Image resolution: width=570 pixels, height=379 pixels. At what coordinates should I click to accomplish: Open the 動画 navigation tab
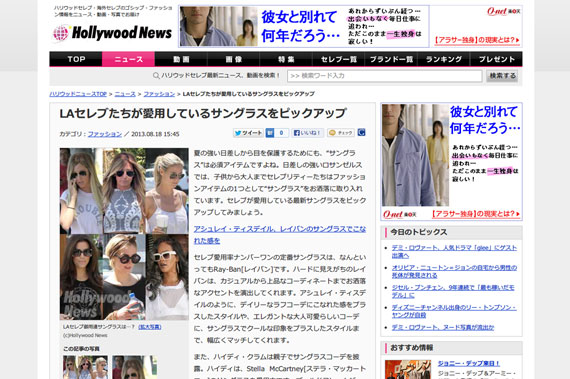pyautogui.click(x=181, y=59)
